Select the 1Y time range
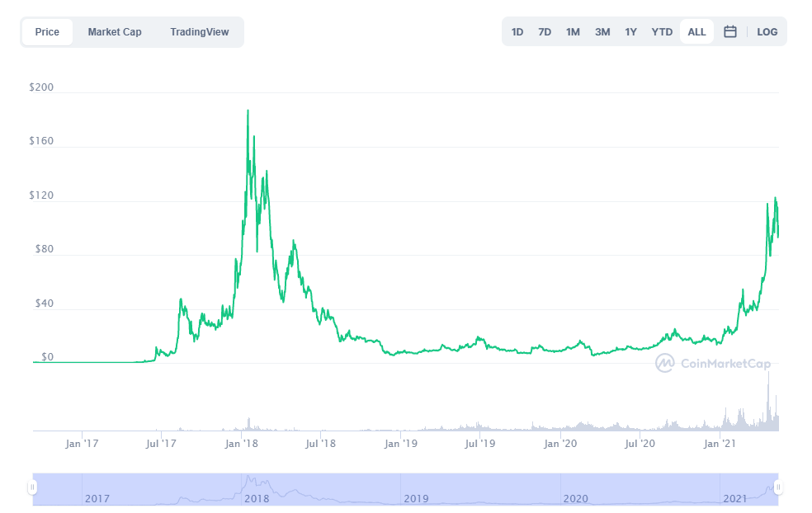 [630, 31]
